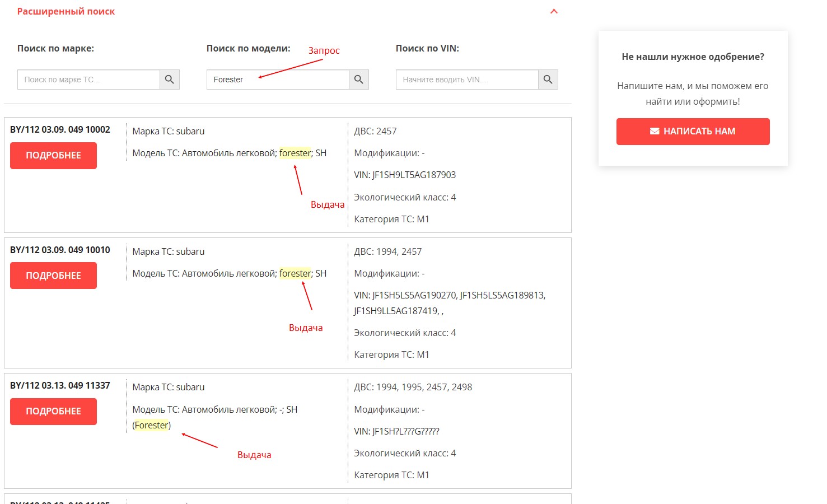The width and height of the screenshot is (827, 504).
Task: Click the brand search magnifier icon
Action: tap(170, 80)
